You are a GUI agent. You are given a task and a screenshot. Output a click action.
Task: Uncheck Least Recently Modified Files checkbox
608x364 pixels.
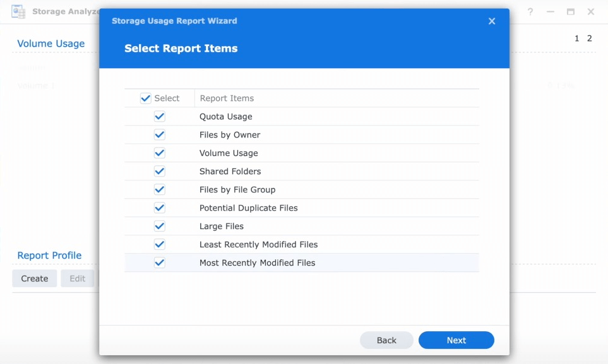(x=160, y=245)
